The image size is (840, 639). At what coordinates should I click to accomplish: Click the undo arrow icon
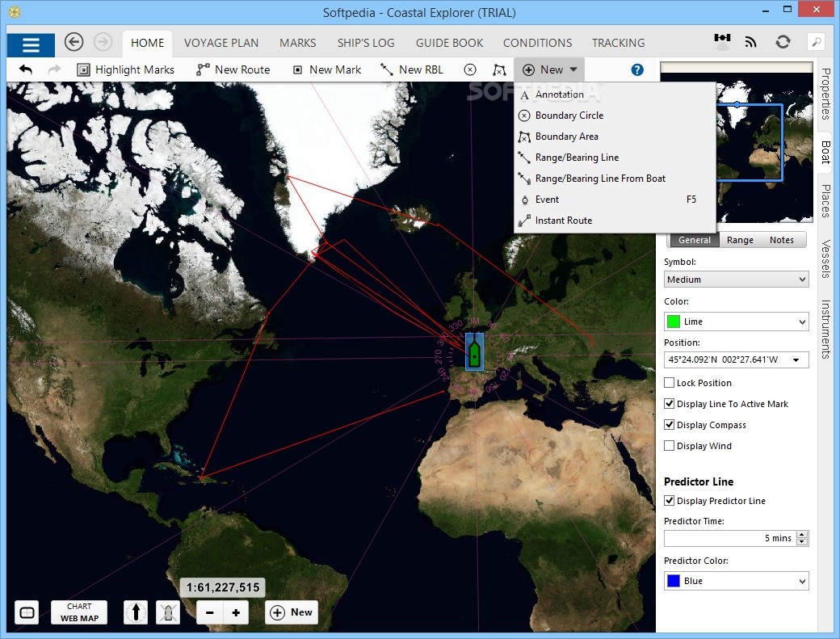25,69
